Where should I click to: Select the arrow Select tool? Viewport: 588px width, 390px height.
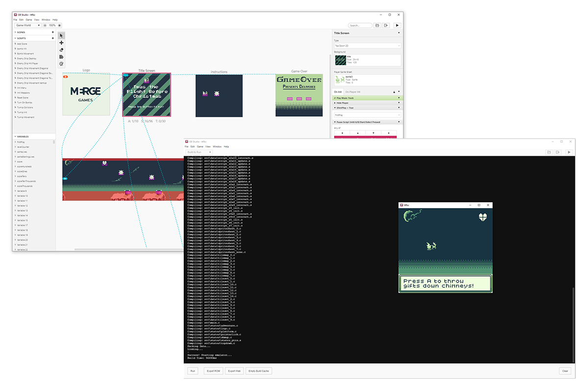pos(61,35)
